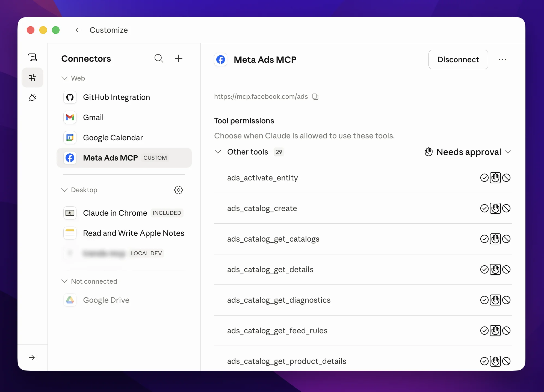This screenshot has width=544, height=392.
Task: Open the Gmail connector
Action: coord(124,117)
